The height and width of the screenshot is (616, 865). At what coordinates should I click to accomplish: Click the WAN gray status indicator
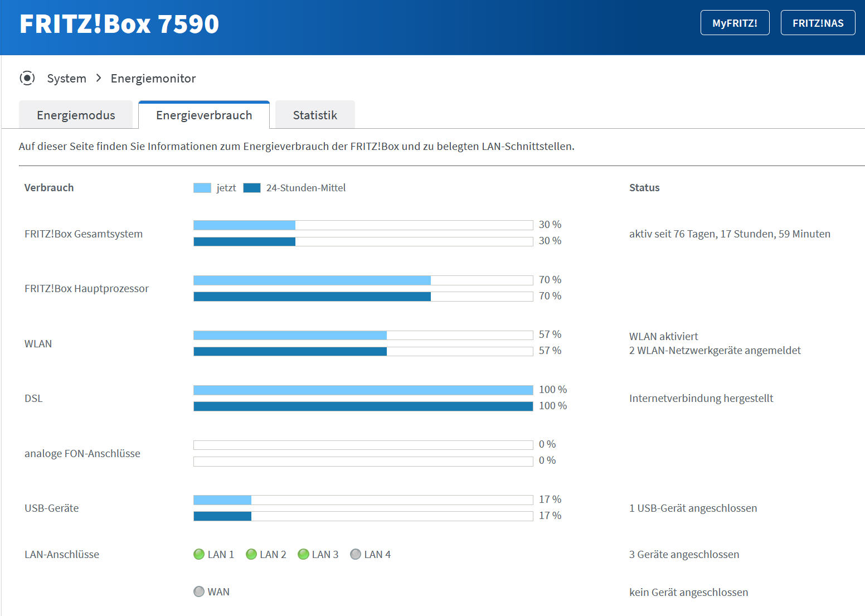199,591
